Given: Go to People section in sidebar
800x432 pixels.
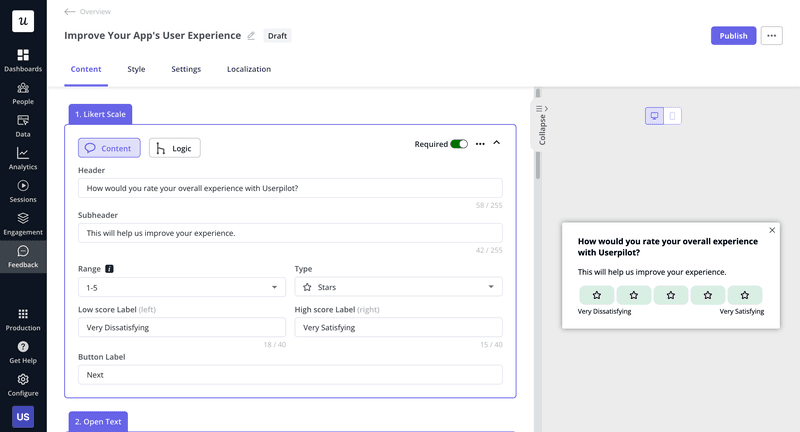Looking at the screenshot, I should pyautogui.click(x=23, y=93).
